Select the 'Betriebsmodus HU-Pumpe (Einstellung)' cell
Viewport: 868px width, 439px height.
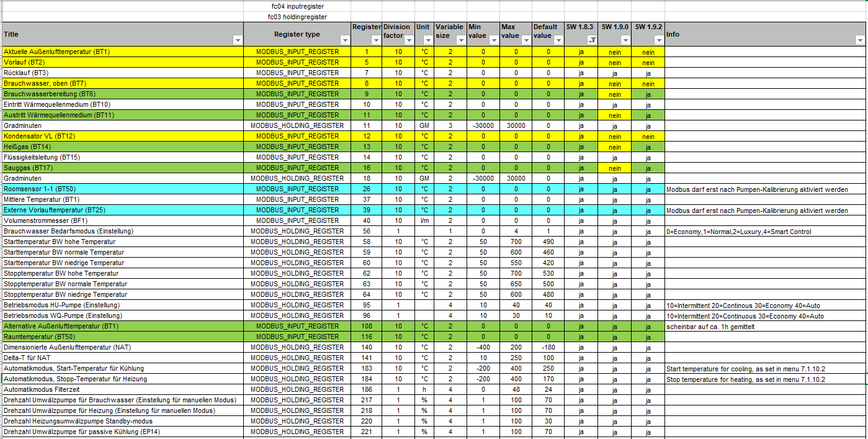tap(122, 305)
